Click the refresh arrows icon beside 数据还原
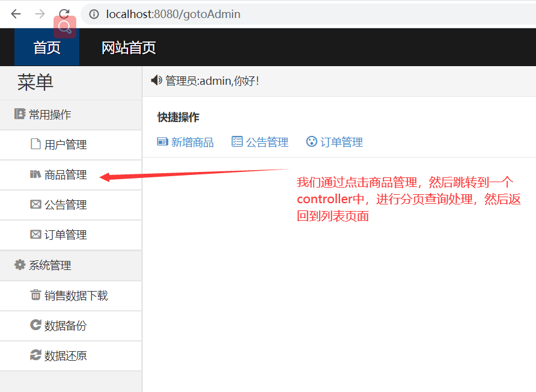Viewport: 536px width, 392px height. point(35,355)
